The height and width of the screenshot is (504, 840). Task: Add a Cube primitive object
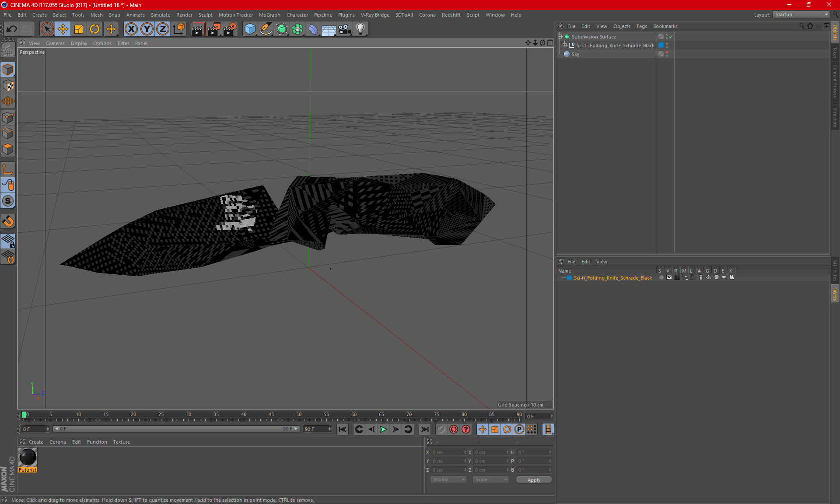click(x=250, y=29)
